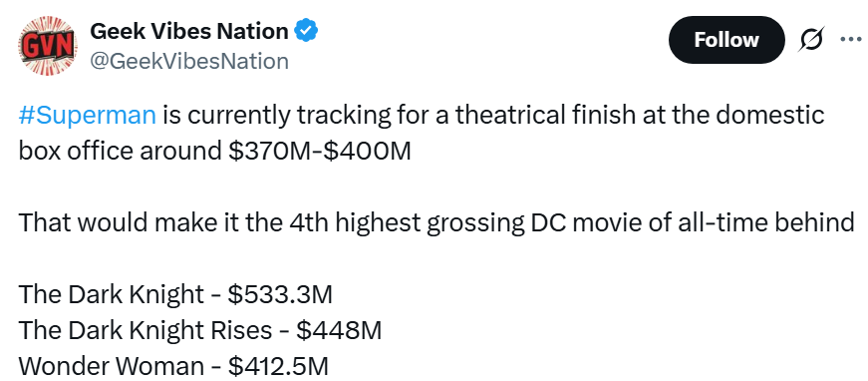This screenshot has height=381, width=868.
Task: Click the $533.3M amount
Action: click(280, 294)
